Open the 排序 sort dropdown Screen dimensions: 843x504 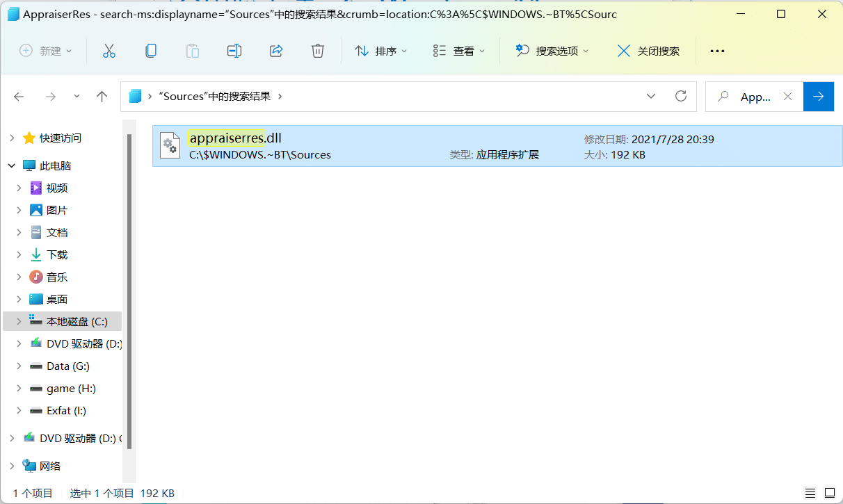tap(380, 51)
